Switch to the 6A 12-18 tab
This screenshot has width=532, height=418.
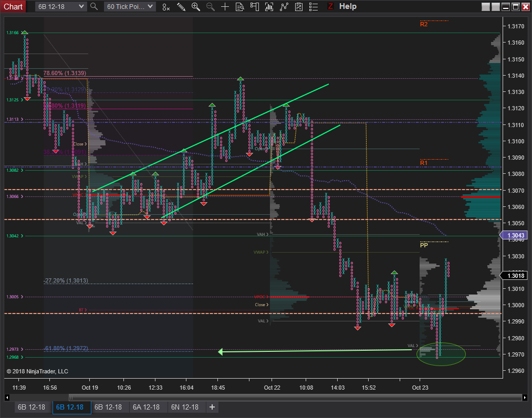pos(146,407)
